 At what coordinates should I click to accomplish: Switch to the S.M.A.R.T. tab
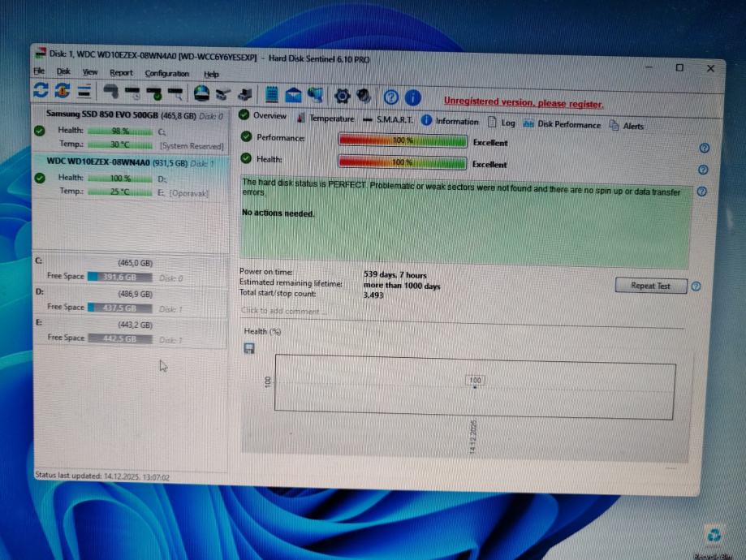388,119
